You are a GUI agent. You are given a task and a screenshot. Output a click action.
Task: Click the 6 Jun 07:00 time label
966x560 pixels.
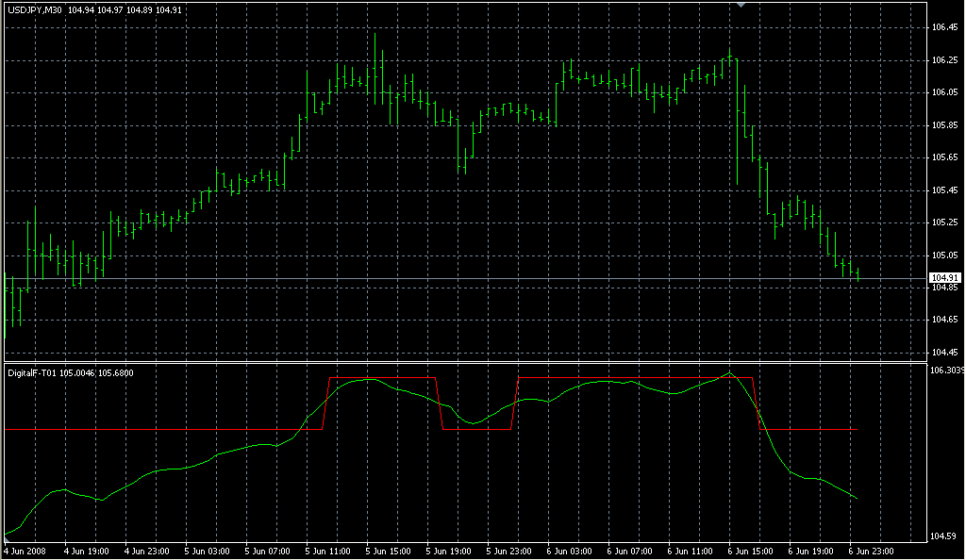coord(629,552)
